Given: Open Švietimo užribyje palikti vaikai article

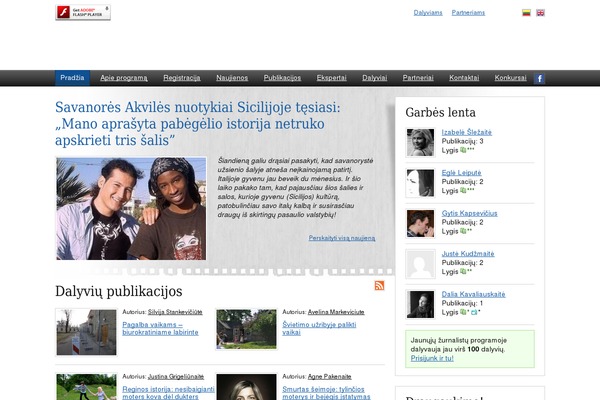Looking at the screenshot, I should coord(319,328).
